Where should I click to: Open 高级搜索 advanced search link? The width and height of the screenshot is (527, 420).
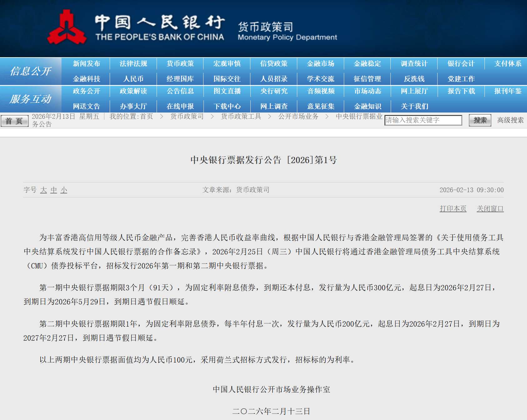tap(510, 120)
